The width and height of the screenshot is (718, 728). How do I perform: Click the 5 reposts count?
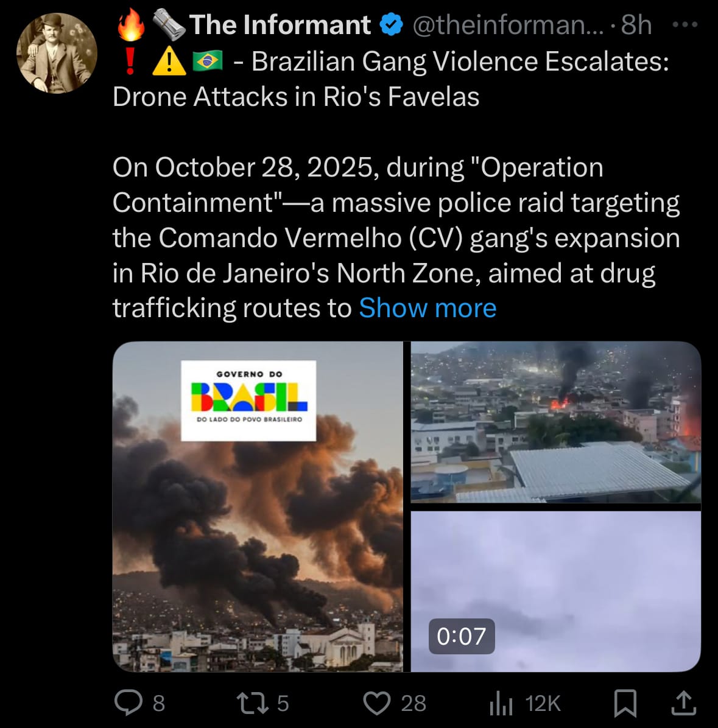(x=283, y=703)
